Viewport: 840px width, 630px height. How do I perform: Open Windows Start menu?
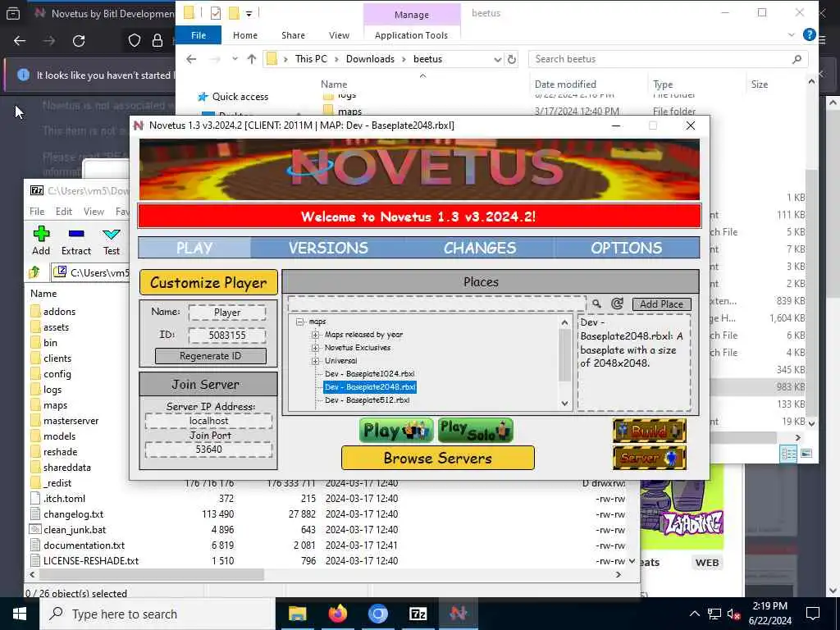(20, 614)
